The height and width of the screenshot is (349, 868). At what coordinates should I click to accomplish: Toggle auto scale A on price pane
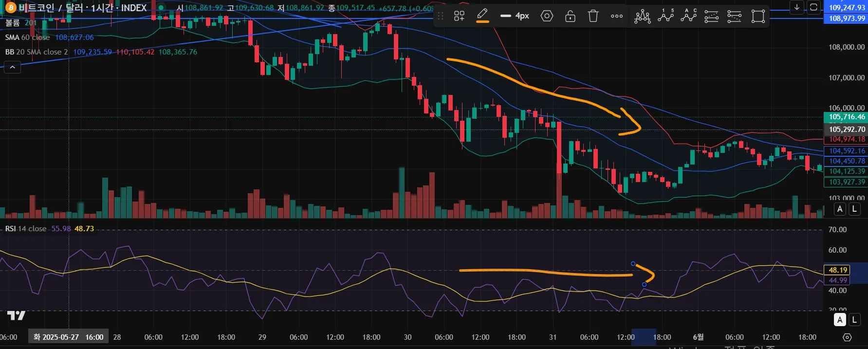point(840,209)
